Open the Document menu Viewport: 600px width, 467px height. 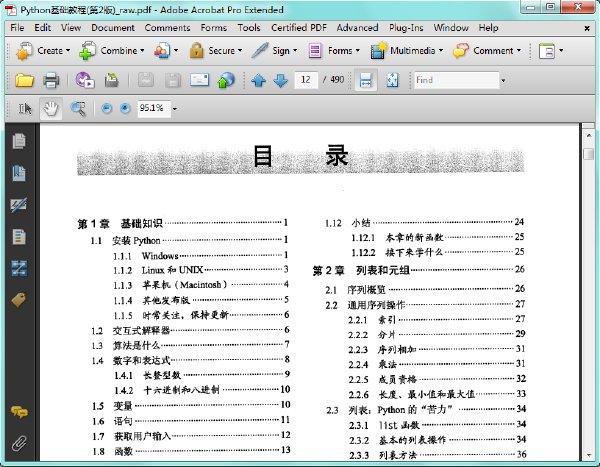(112, 28)
